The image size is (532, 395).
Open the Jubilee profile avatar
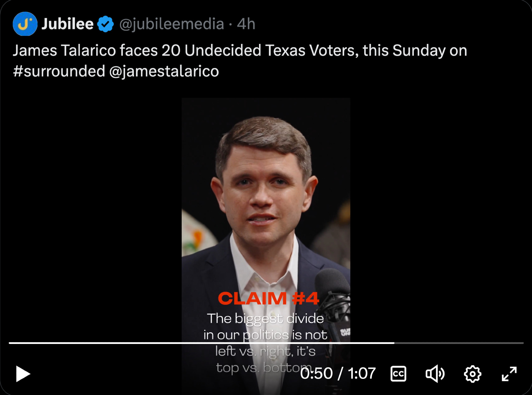tap(25, 24)
